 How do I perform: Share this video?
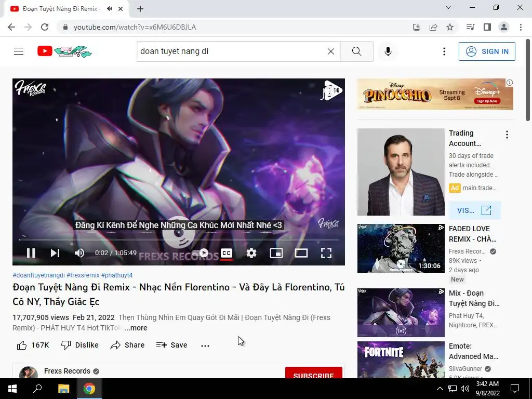pos(128,345)
